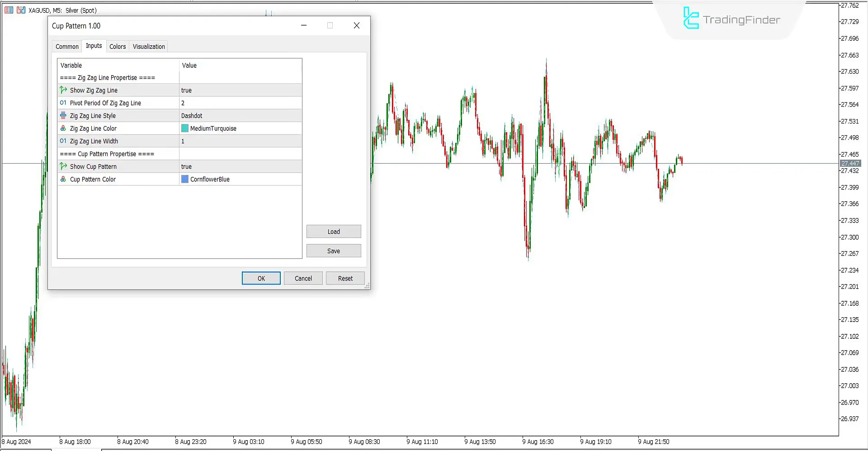Switch to the Colors tab

[x=117, y=46]
